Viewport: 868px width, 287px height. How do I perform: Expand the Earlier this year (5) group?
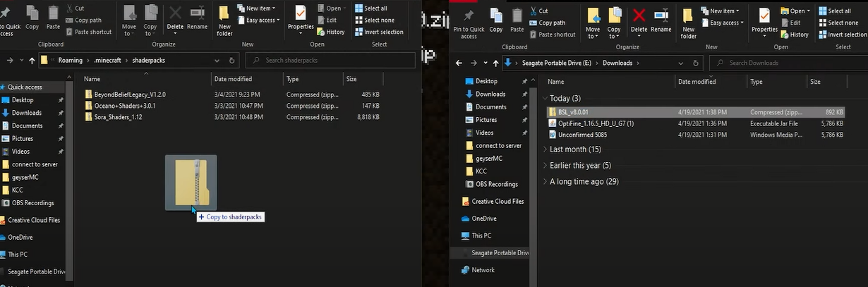[545, 166]
